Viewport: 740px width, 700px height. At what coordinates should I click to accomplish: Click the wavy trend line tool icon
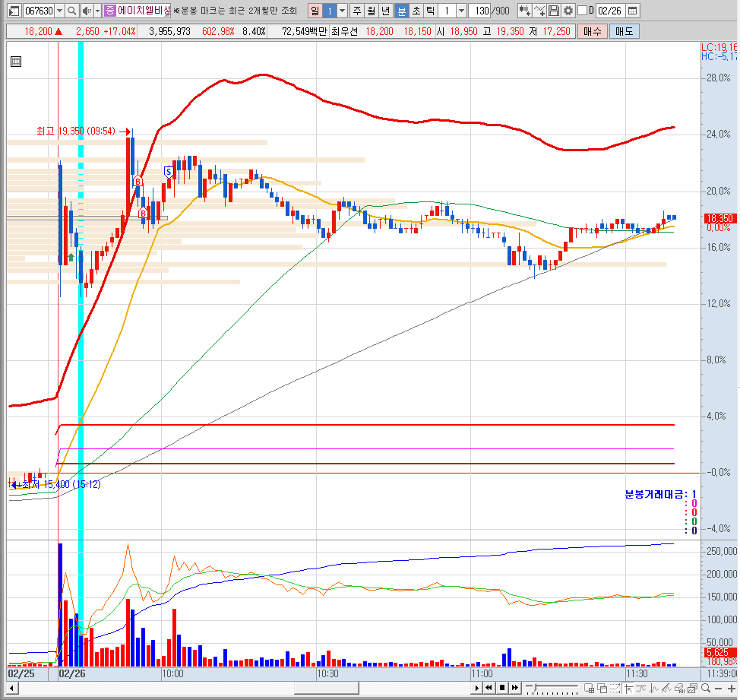pyautogui.click(x=641, y=688)
